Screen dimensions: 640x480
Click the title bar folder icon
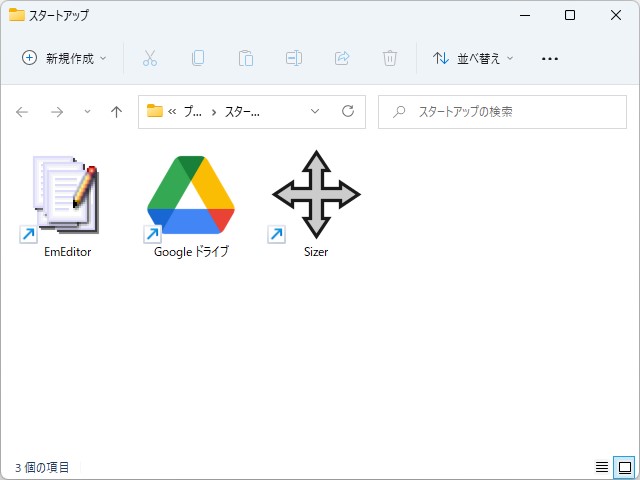tap(17, 15)
